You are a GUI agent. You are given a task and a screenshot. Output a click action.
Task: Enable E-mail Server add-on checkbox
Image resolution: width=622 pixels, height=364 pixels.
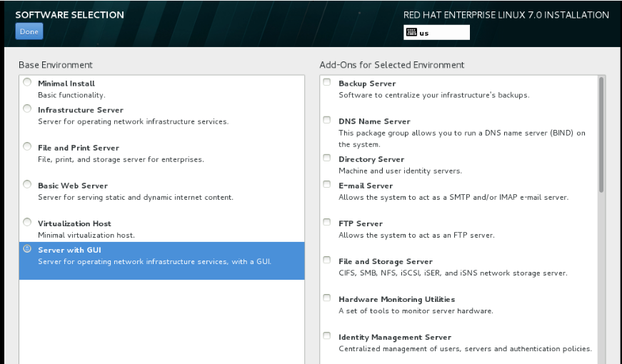[x=327, y=184]
